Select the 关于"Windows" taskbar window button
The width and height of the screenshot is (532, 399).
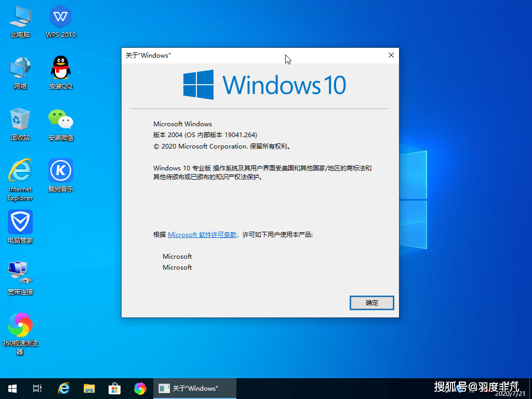pos(195,389)
